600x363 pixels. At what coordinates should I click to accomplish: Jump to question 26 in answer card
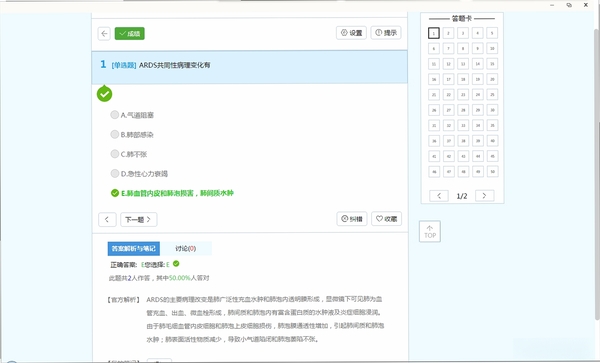tap(434, 110)
